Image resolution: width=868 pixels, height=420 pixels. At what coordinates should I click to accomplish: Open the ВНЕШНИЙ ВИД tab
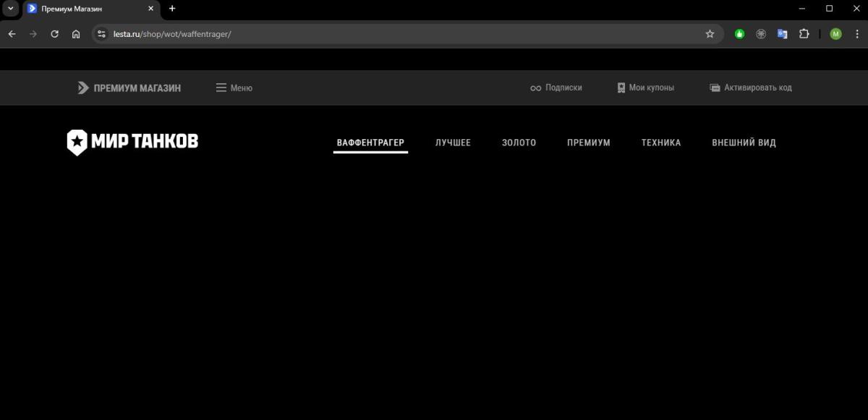[744, 143]
